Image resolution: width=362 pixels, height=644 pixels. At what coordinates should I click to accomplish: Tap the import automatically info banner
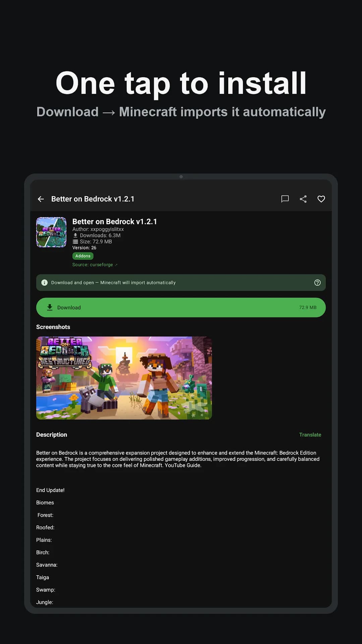point(181,282)
